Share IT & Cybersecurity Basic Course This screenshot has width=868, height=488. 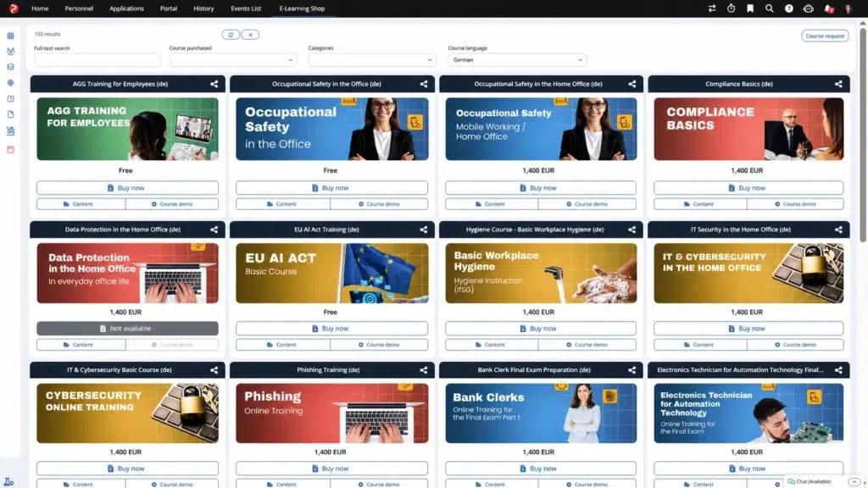(x=214, y=370)
